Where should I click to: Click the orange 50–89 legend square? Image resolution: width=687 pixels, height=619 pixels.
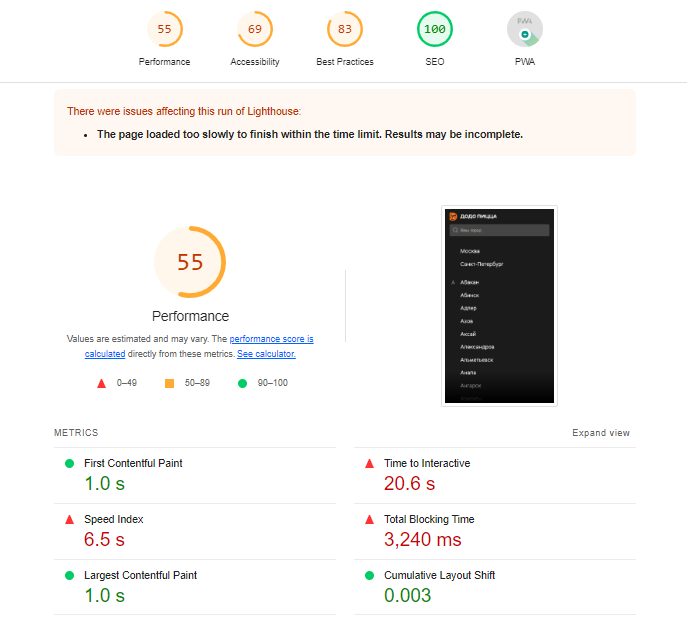click(170, 383)
